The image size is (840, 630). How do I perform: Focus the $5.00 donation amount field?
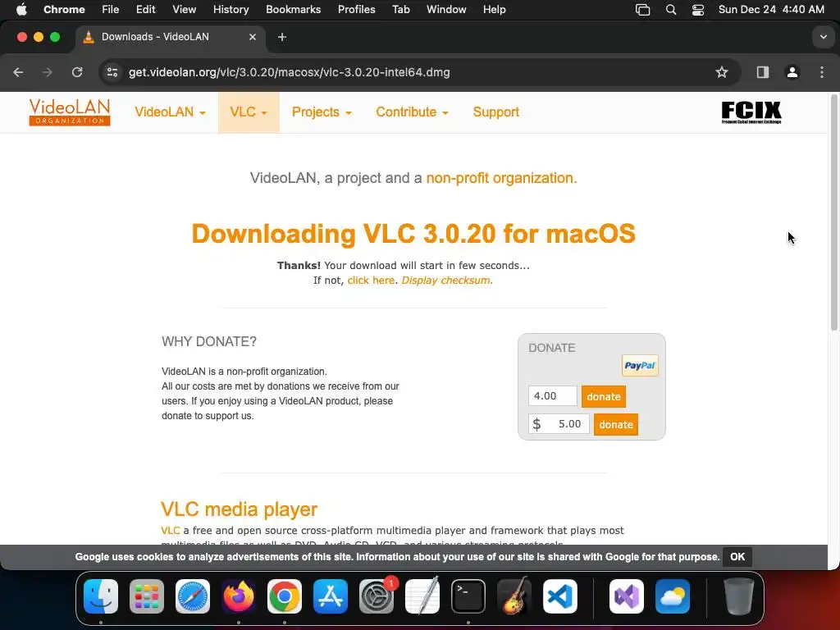pyautogui.click(x=559, y=424)
